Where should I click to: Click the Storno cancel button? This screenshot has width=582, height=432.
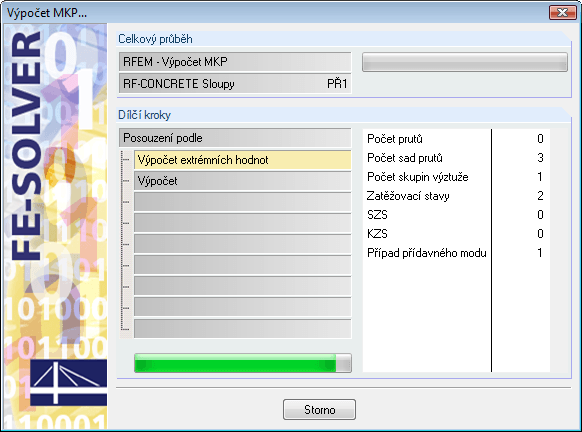(319, 409)
